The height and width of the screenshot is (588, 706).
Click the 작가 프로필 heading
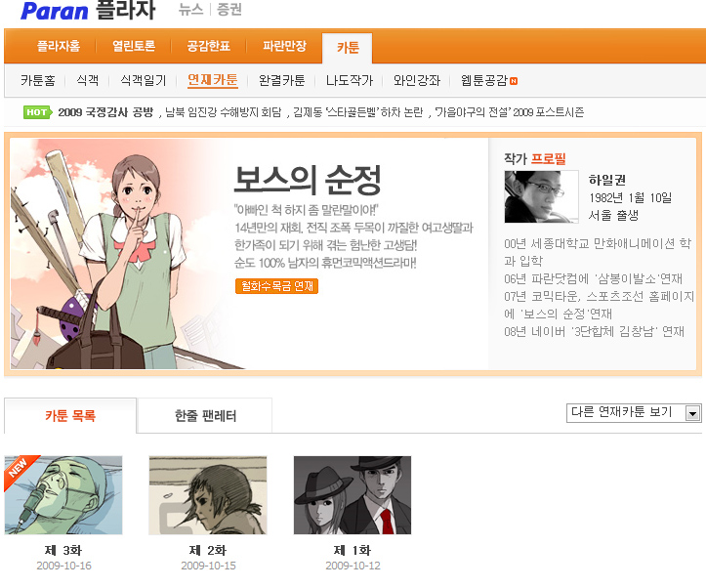click(x=535, y=158)
